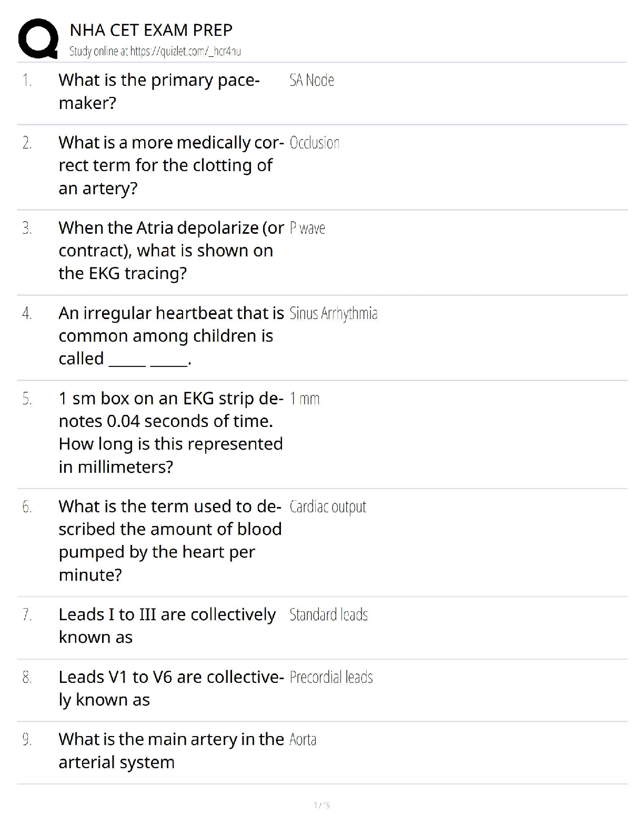
Task: Select the Sinus Arrhythmia answer
Action: [x=334, y=313]
